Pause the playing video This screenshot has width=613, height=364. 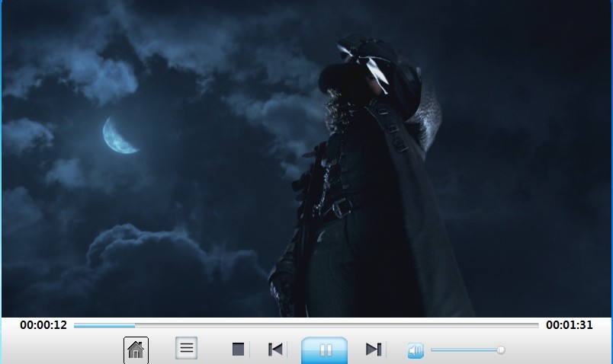tap(324, 350)
